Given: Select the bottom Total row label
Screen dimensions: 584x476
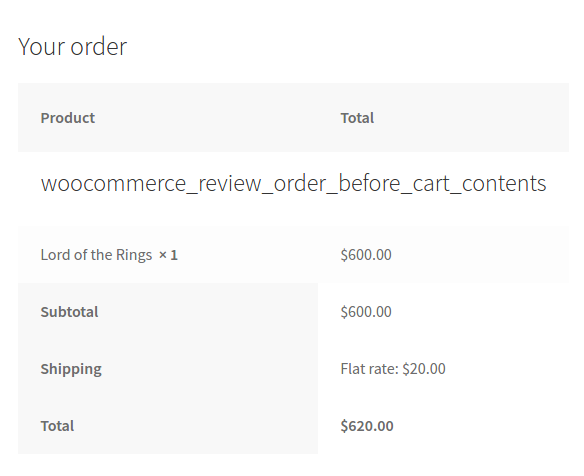Looking at the screenshot, I should [57, 426].
